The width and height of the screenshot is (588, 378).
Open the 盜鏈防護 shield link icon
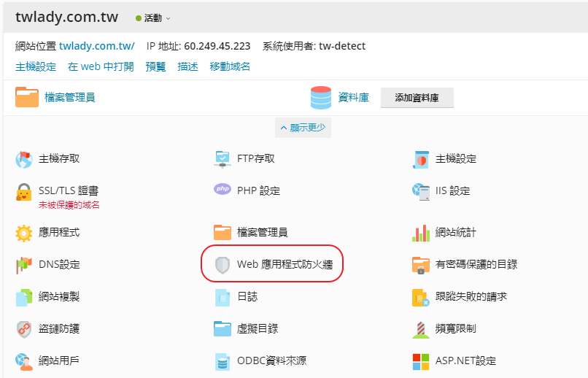pyautogui.click(x=23, y=329)
